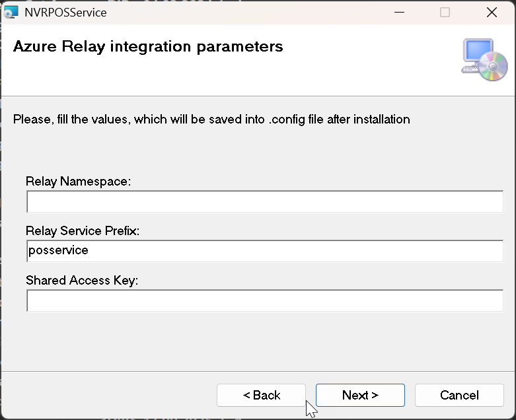Close the NVRPOSService setup window
The height and width of the screenshot is (420, 516).
tap(491, 12)
